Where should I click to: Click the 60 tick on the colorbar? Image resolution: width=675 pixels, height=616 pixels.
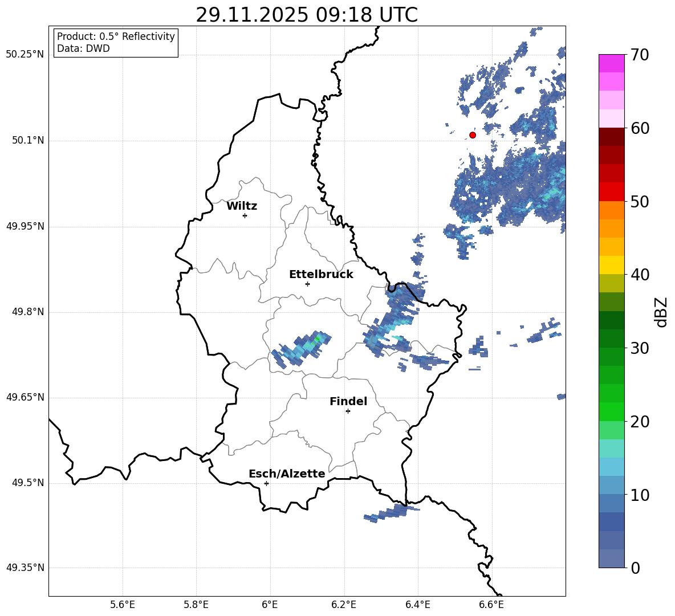pos(639,128)
